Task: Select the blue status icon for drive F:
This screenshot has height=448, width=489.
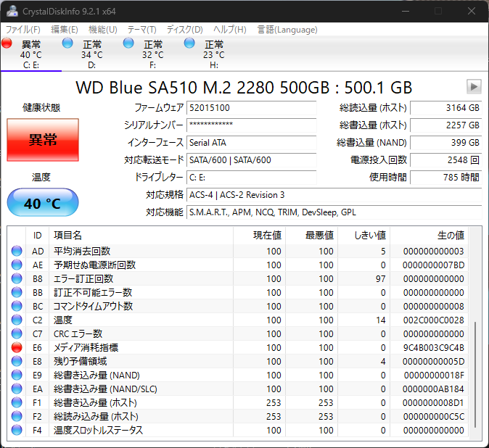Action: tap(128, 43)
